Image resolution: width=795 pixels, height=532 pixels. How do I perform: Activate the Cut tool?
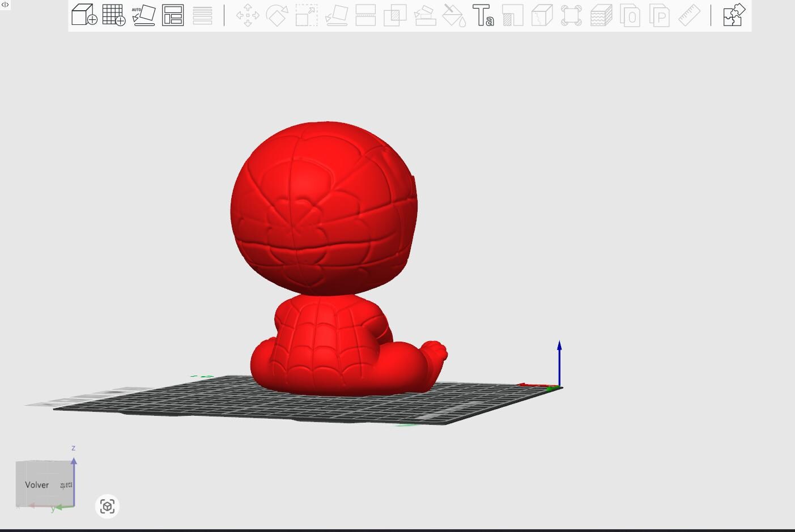(x=365, y=15)
